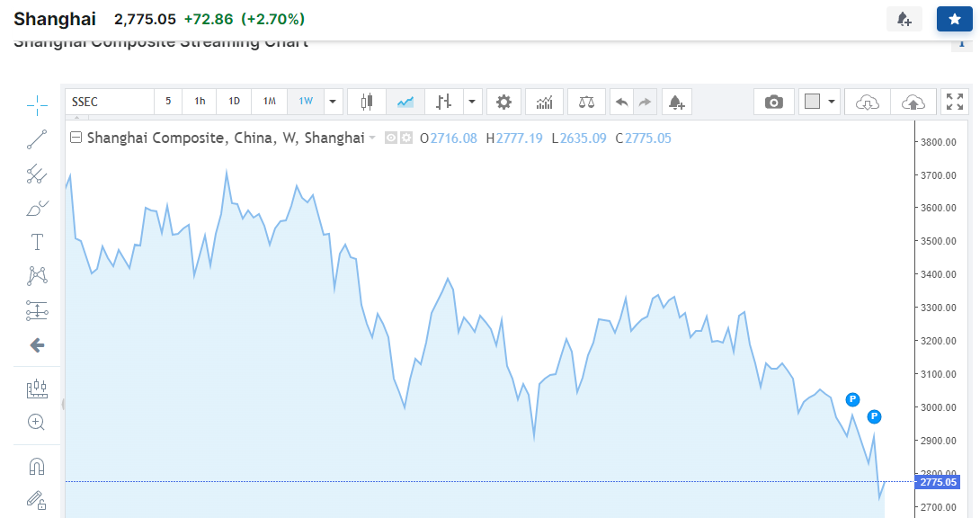This screenshot has width=980, height=518.
Task: Click the +72.86 change value
Action: (x=208, y=20)
